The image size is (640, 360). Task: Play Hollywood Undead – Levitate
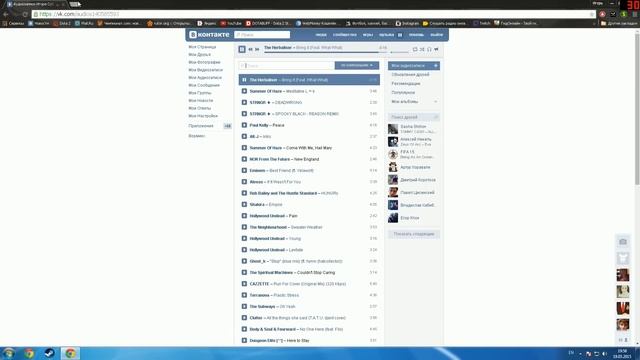(244, 250)
